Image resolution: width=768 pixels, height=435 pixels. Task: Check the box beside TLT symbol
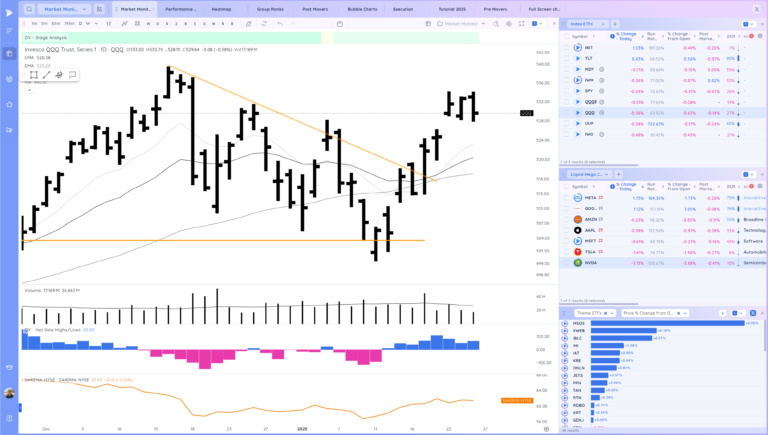[566, 58]
